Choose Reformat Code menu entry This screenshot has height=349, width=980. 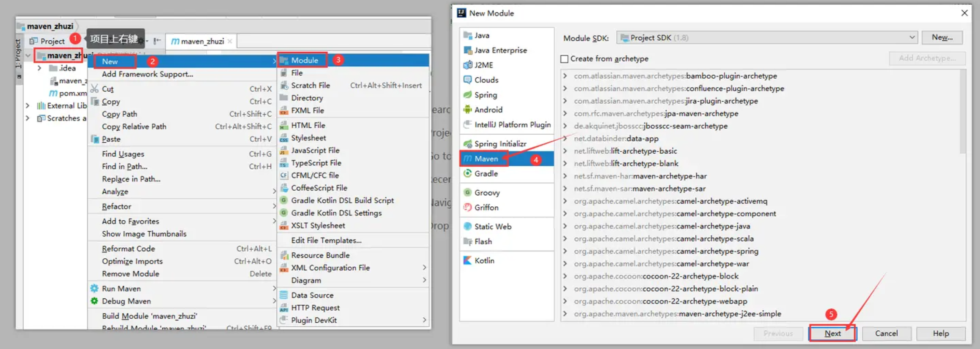[182, 248]
